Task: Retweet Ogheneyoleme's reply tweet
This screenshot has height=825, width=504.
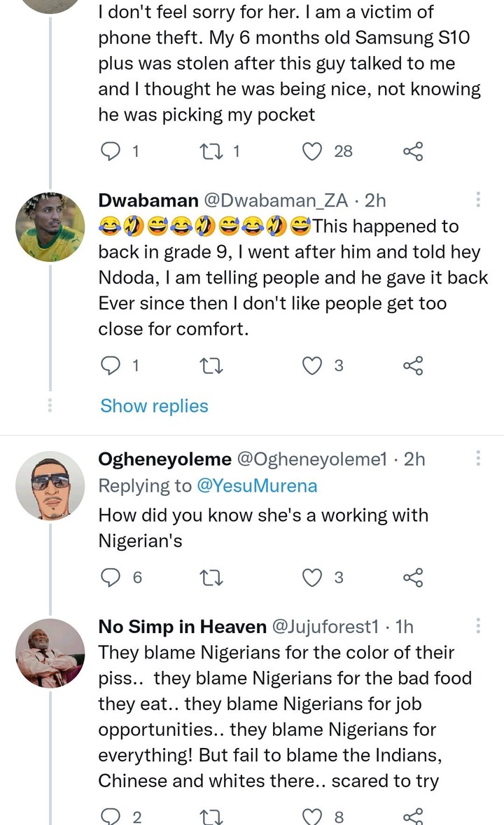Action: (x=207, y=577)
